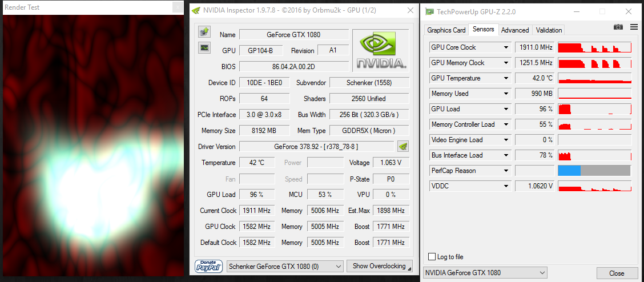644x282 pixels.
Task: Click GPU-Z title bar app icon
Action: (429, 11)
